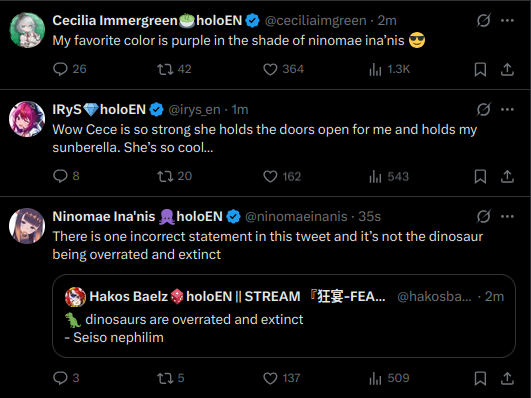This screenshot has width=531, height=398.
Task: Share IRyS's tweet via share icon
Action: click(x=507, y=176)
